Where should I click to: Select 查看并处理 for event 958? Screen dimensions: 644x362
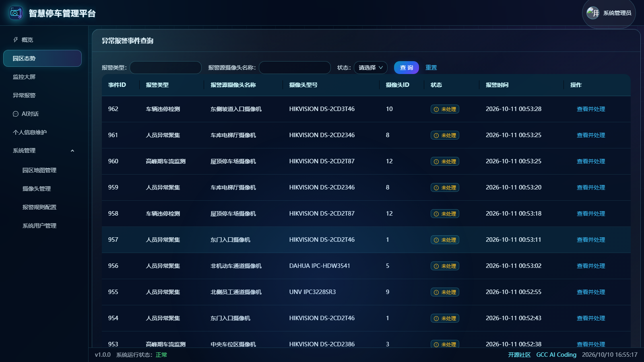pos(591,214)
